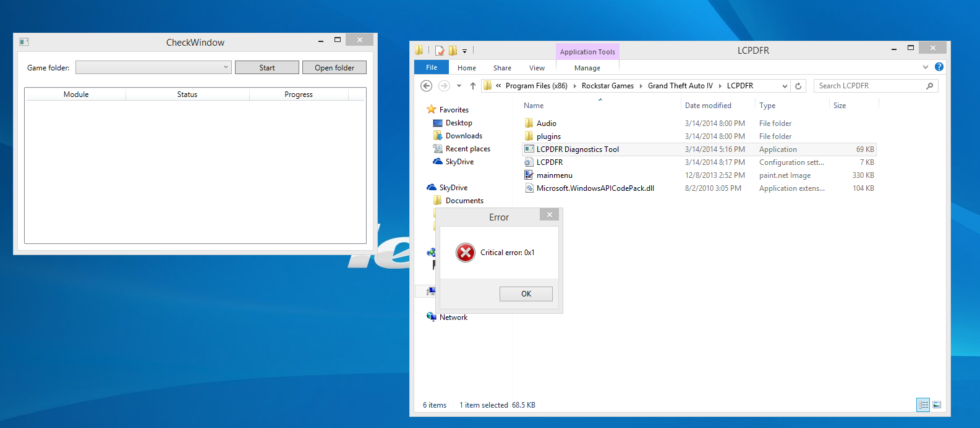Dismiss Error dialog with OK button
The height and width of the screenshot is (428, 980).
526,294
